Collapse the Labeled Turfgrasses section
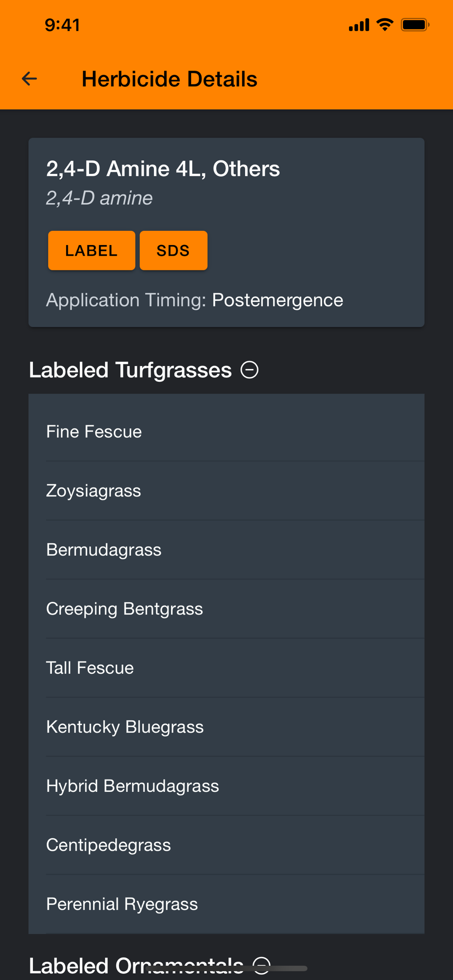The width and height of the screenshot is (453, 980). (x=250, y=370)
